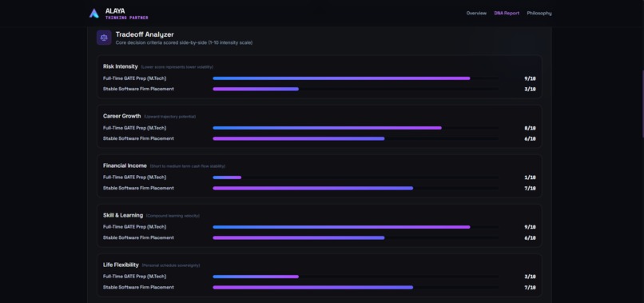Screen dimensions: 644x303
Task: Click the Personal schedule sovereignty note
Action: coord(171,265)
